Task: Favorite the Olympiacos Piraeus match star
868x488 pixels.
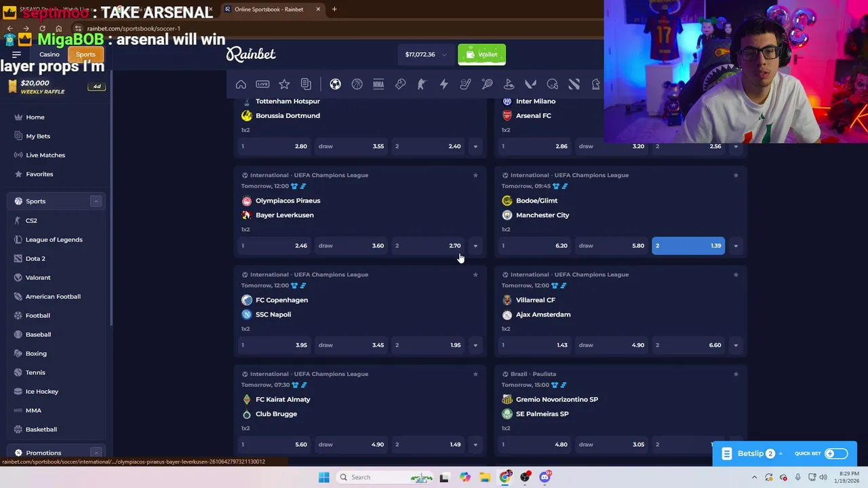Action: point(475,175)
